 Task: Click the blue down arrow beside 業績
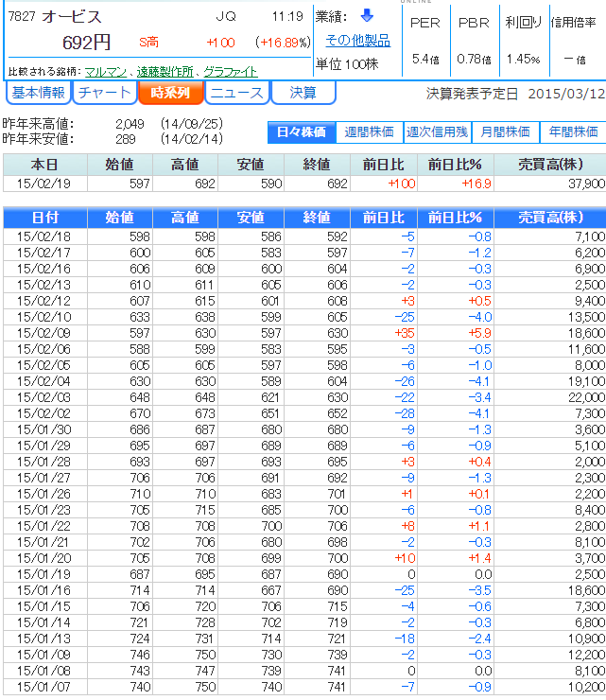[x=367, y=15]
